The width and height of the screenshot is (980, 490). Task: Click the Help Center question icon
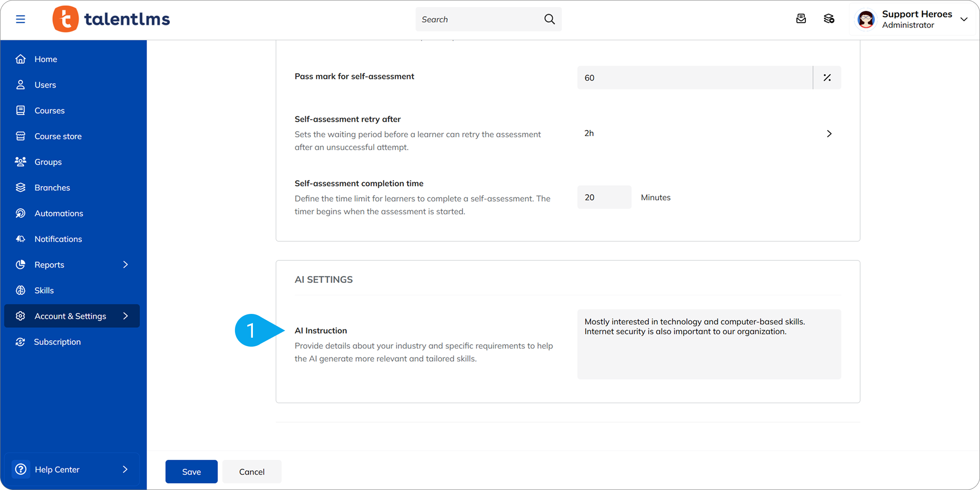[x=21, y=470]
